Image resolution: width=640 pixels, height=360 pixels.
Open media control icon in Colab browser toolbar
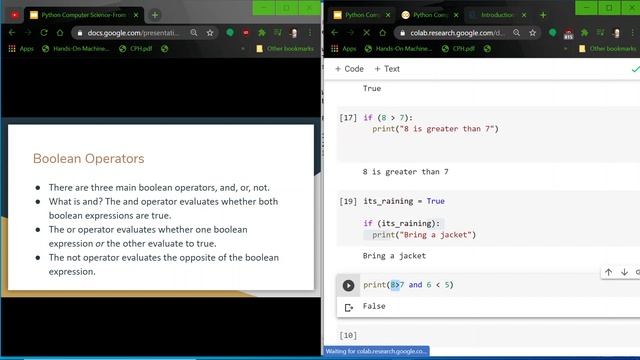tap(600, 33)
